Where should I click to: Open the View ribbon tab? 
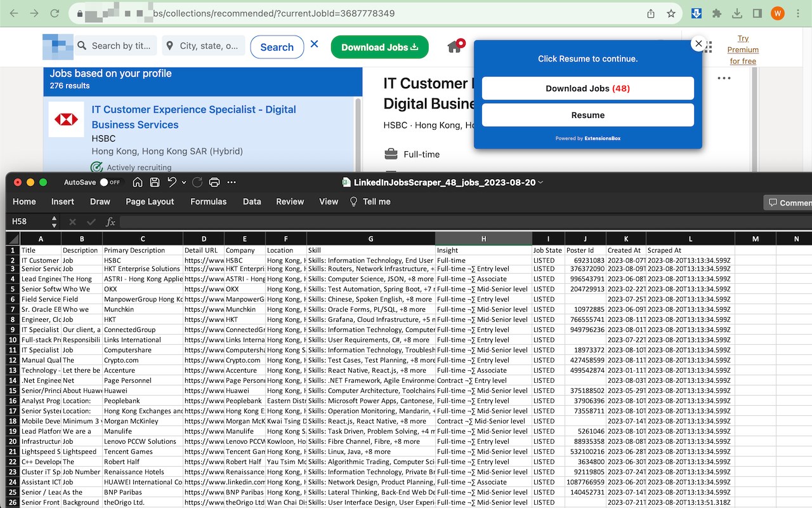click(329, 201)
